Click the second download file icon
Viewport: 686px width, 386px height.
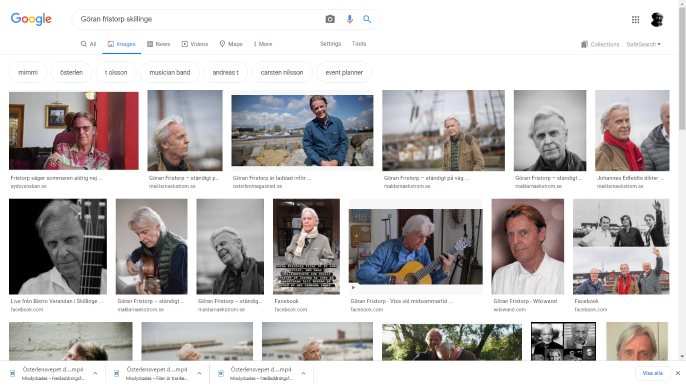pos(116,373)
